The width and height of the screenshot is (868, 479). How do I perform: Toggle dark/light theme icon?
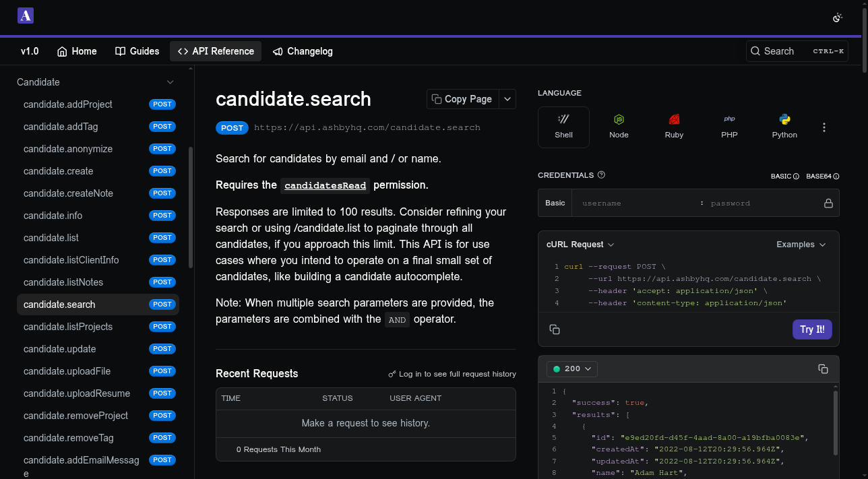838,18
